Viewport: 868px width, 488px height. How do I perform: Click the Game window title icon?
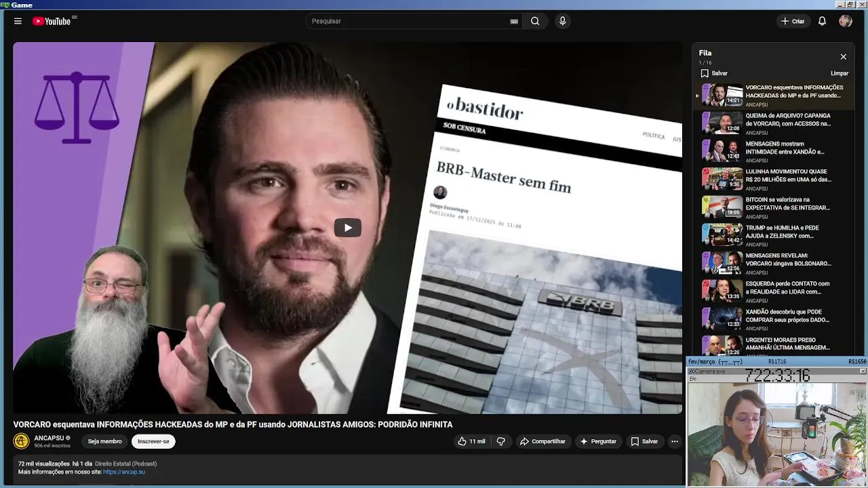(5, 5)
